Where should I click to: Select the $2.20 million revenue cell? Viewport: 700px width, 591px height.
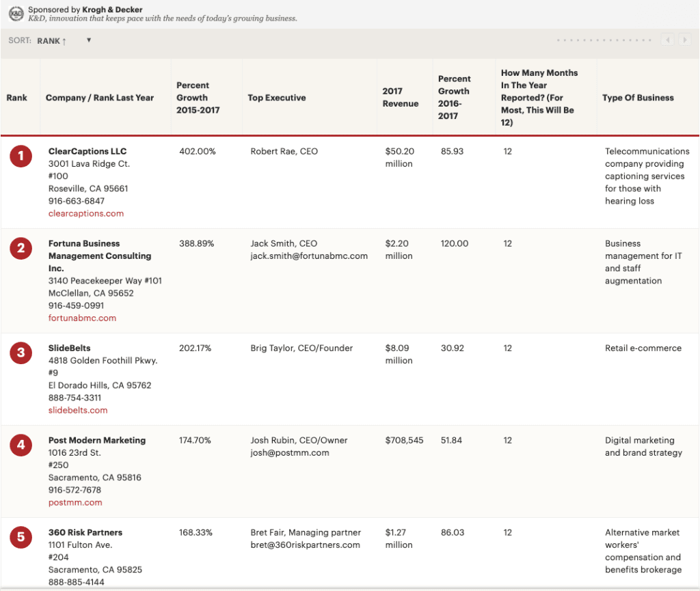point(399,250)
